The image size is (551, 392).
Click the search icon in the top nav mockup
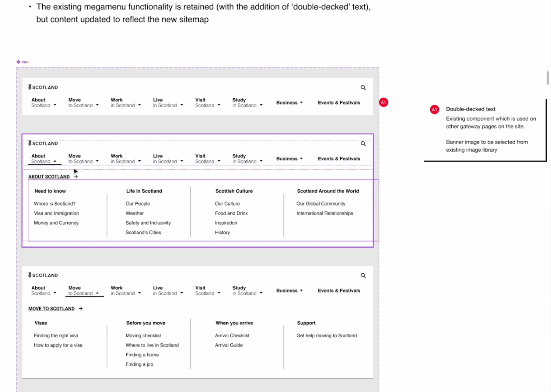363,88
